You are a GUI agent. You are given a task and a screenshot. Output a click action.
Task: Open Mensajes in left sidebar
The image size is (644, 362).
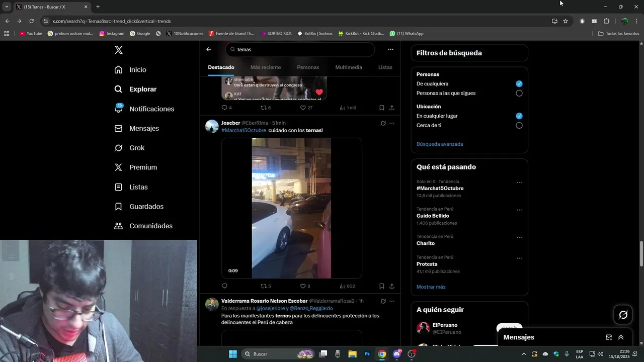tap(136, 128)
